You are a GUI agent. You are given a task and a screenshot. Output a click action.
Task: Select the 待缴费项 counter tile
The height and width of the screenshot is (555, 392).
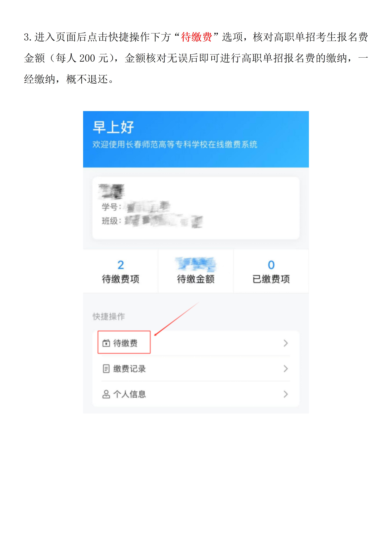click(121, 271)
